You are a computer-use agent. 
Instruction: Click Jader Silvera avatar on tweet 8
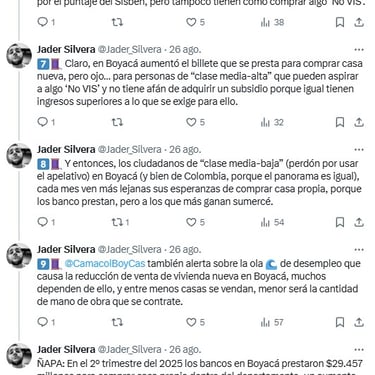pyautogui.click(x=19, y=155)
